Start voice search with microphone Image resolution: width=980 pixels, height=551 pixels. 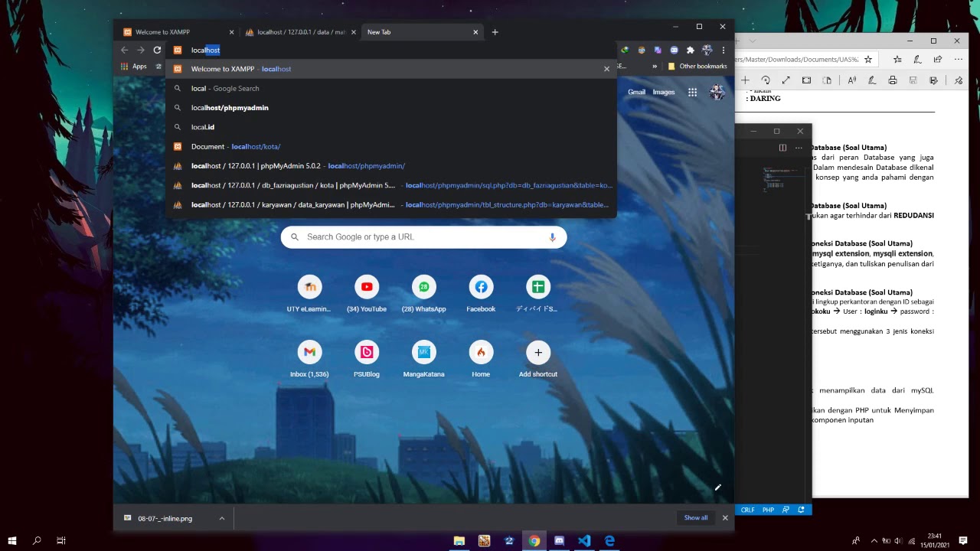coord(552,237)
